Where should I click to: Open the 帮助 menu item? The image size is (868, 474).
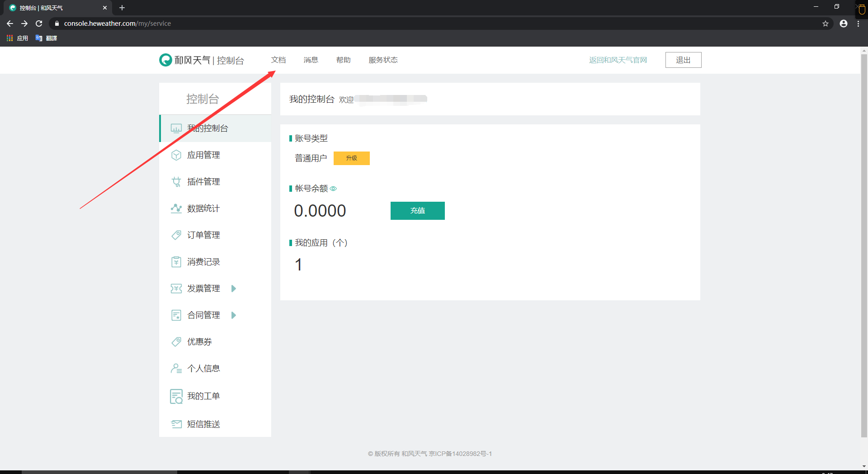344,60
